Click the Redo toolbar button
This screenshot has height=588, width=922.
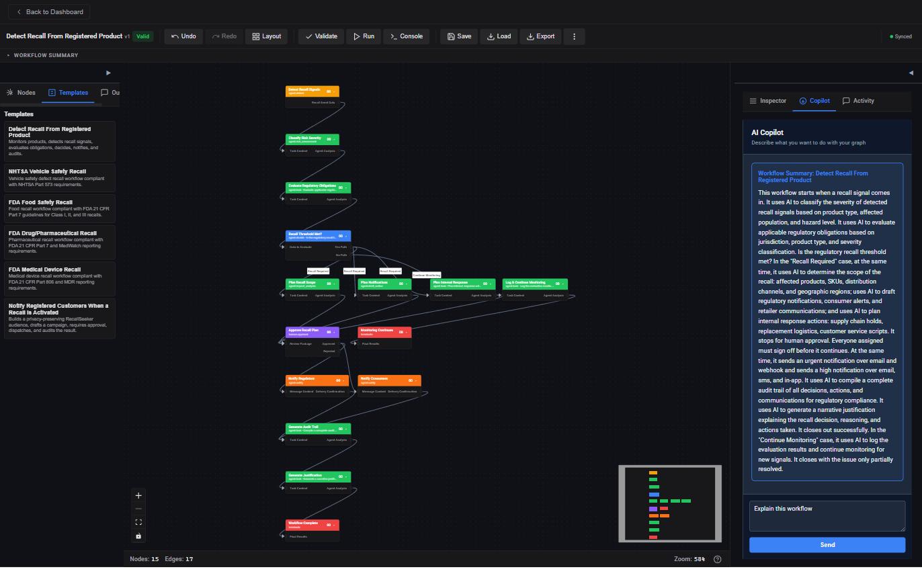224,36
